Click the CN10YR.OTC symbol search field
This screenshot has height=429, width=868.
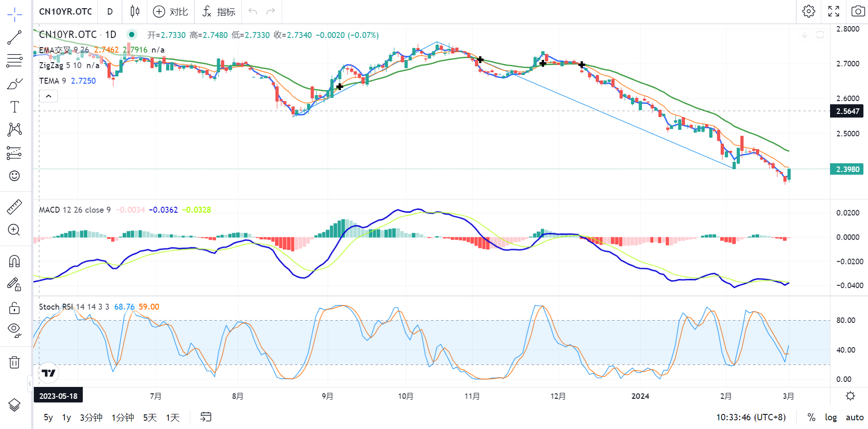pos(65,11)
